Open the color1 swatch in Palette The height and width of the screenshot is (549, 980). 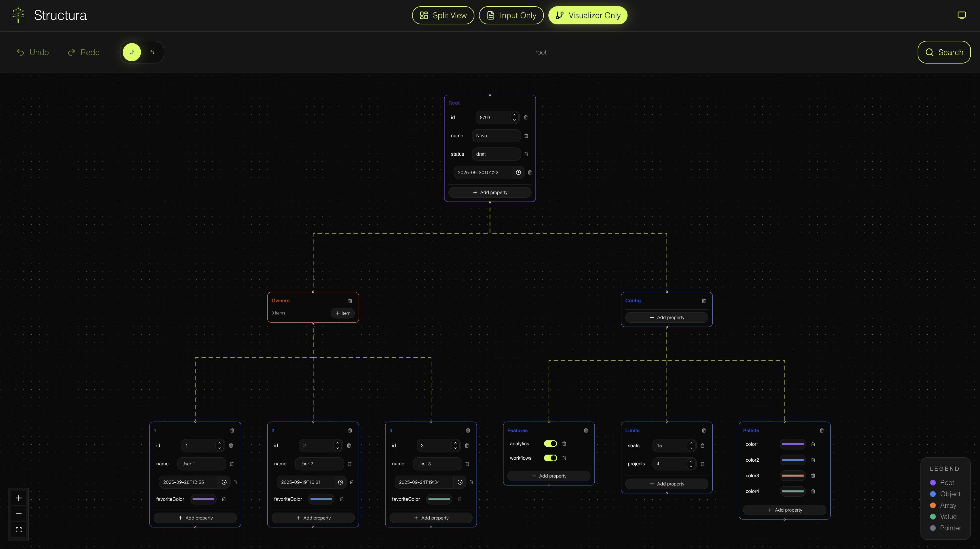[x=793, y=444]
